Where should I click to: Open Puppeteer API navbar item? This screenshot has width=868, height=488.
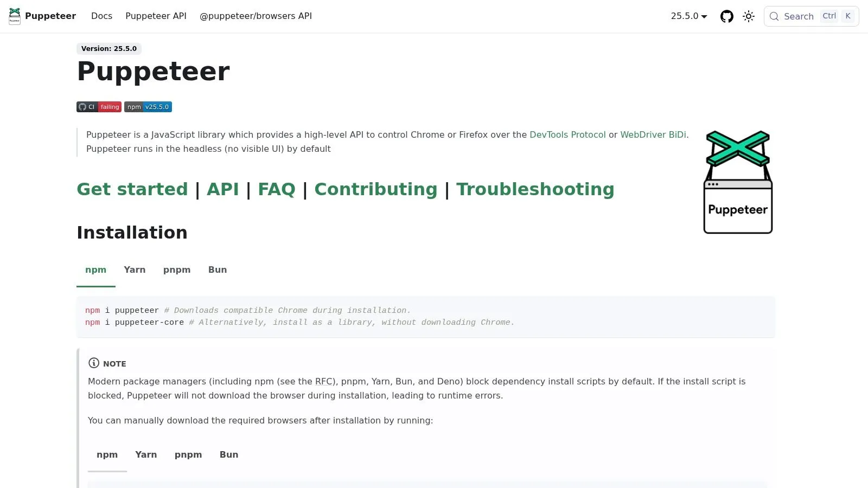click(x=156, y=16)
